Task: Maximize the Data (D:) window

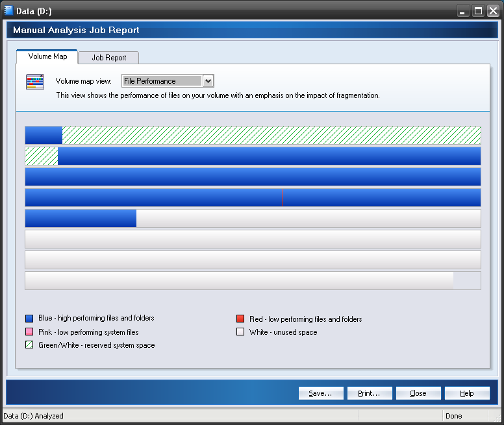Action: 478,11
